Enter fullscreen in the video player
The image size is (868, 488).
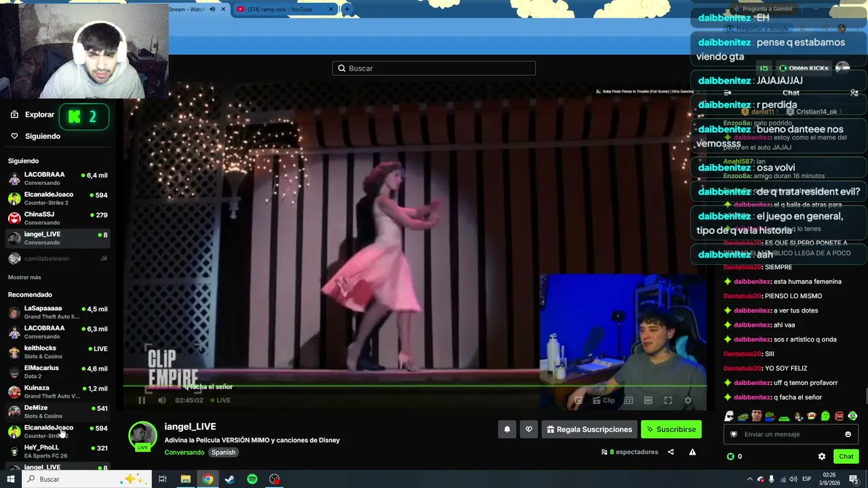pos(668,401)
